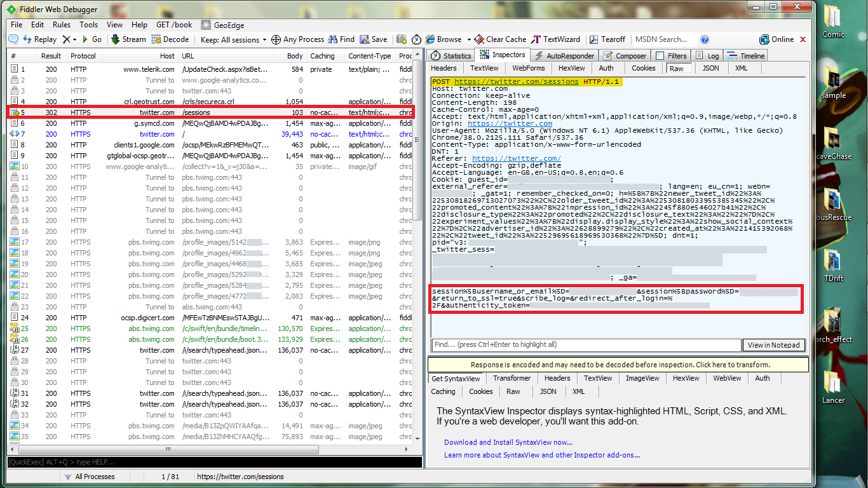The height and width of the screenshot is (488, 868).
Task: Click the Tearoff toolbar button
Action: 607,39
